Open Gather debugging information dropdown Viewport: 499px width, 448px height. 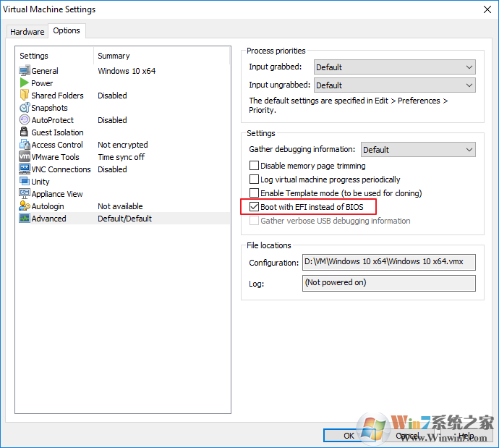click(x=417, y=150)
